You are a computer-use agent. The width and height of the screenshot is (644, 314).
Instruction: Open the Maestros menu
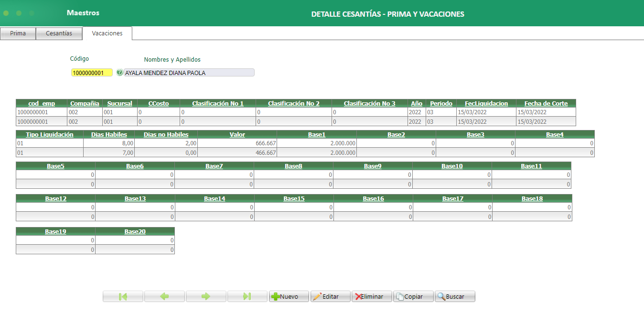(83, 13)
